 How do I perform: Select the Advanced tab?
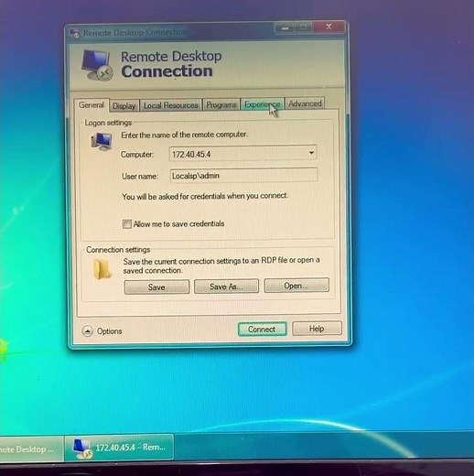tap(305, 103)
